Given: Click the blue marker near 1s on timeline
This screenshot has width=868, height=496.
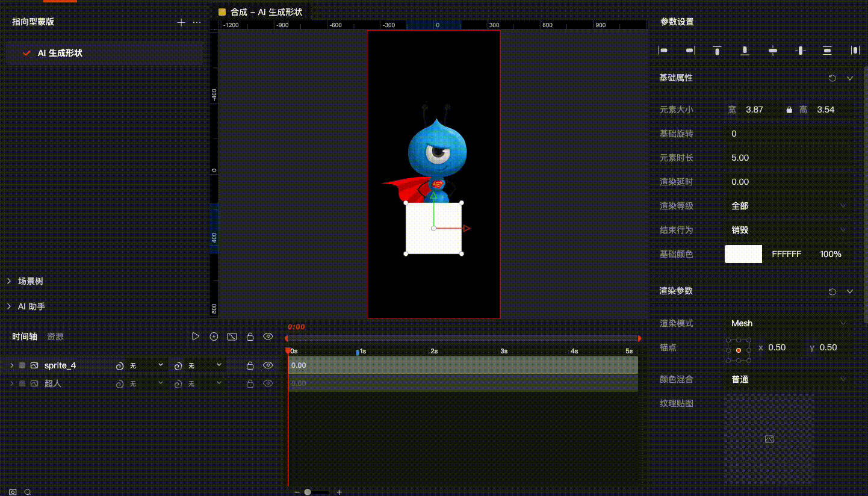Looking at the screenshot, I should (x=358, y=352).
